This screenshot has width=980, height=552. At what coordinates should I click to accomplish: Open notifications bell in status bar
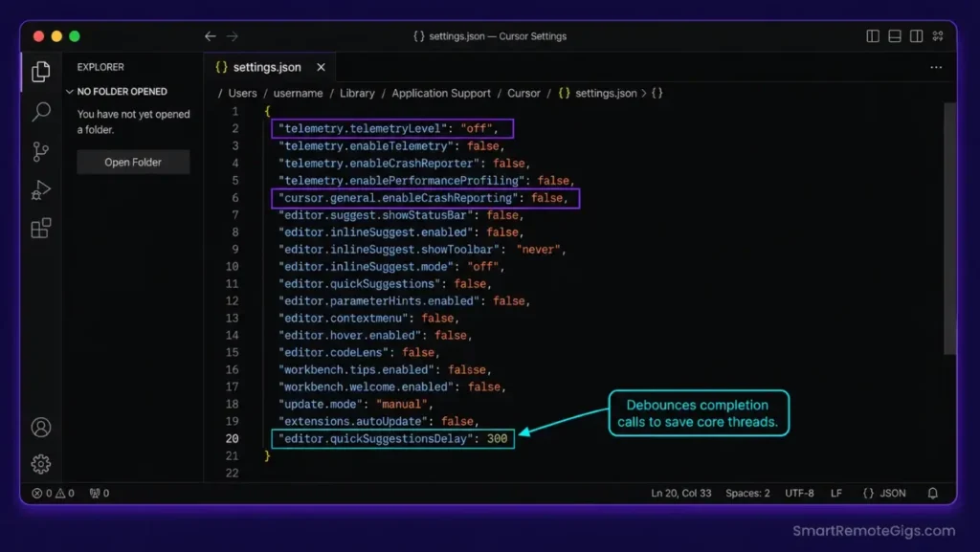(932, 494)
